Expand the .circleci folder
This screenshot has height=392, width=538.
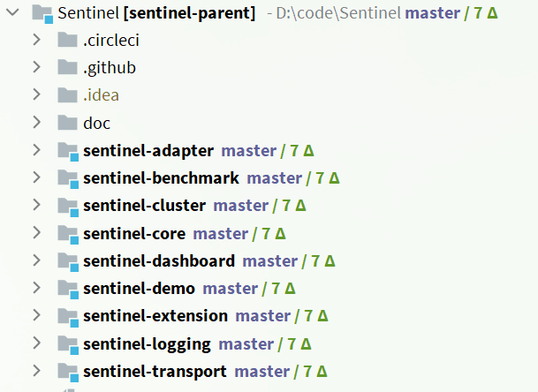[x=36, y=41]
